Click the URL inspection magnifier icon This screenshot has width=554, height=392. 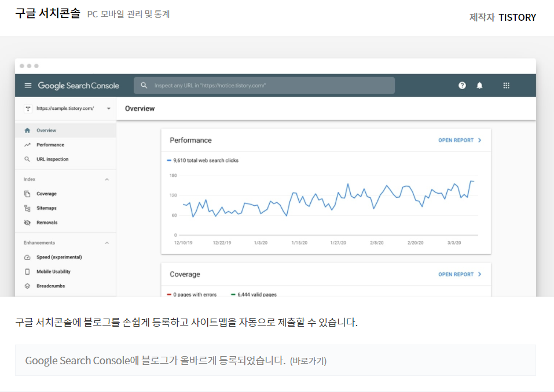[x=27, y=160]
